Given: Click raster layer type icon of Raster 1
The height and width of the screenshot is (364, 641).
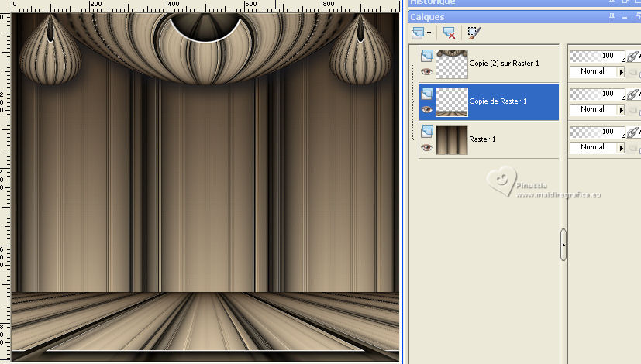Looking at the screenshot, I should 426,131.
